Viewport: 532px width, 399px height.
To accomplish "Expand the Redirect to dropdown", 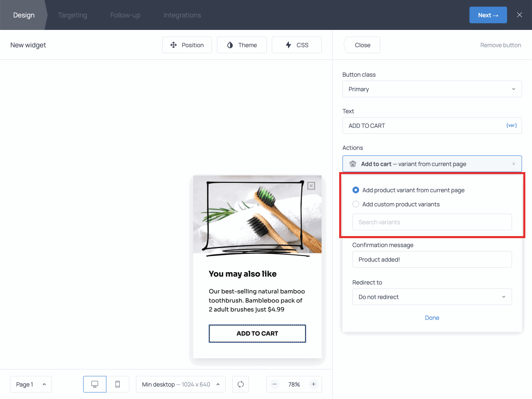I will pos(432,297).
